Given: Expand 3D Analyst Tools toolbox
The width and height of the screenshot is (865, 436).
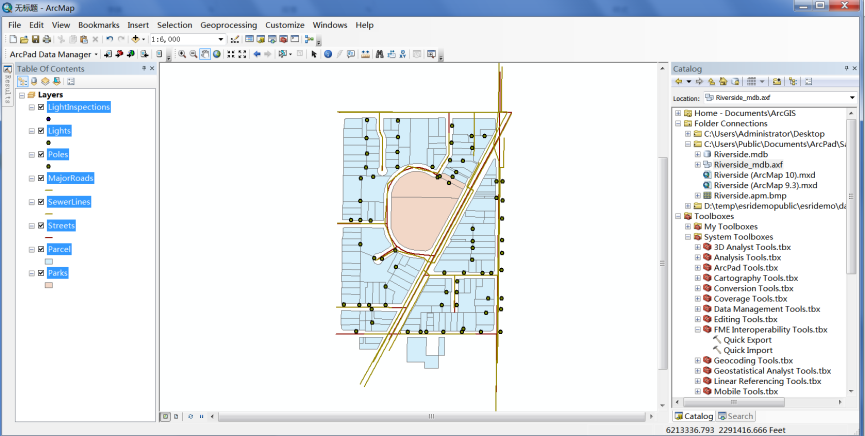Looking at the screenshot, I should tap(698, 247).
